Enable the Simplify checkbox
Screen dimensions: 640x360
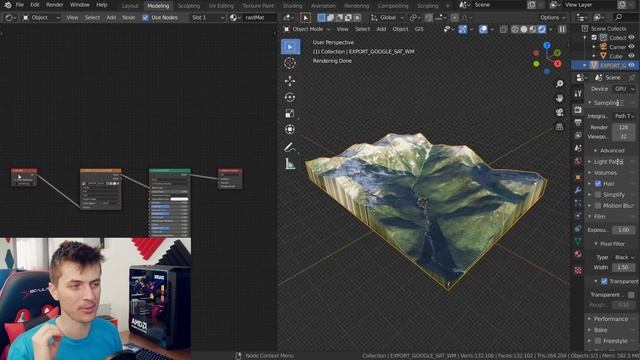pyautogui.click(x=598, y=195)
